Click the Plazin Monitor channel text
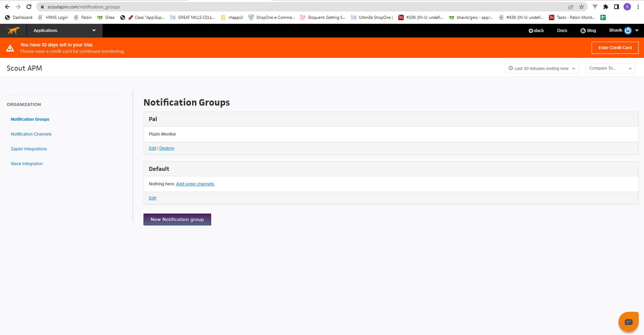The width and height of the screenshot is (644, 335). click(x=162, y=134)
